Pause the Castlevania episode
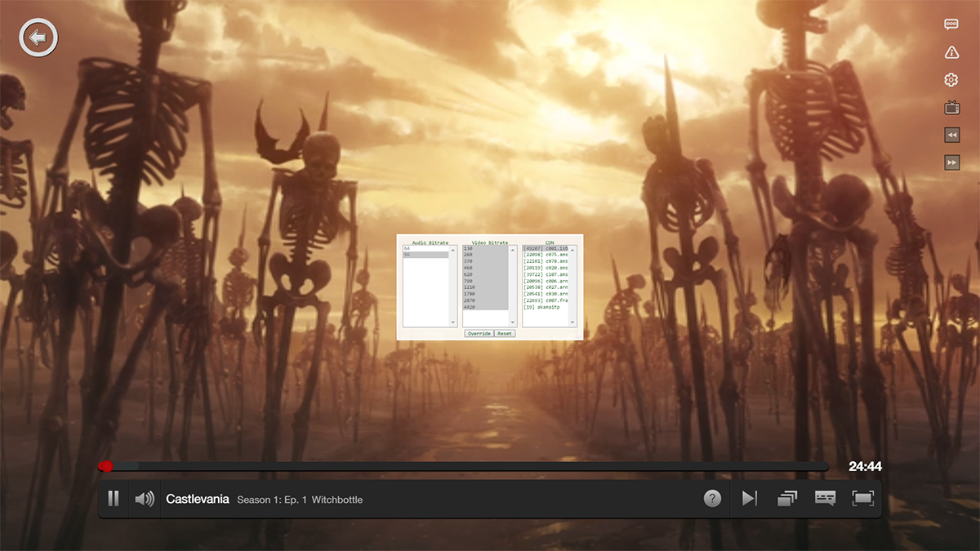This screenshot has width=980, height=551. click(x=114, y=498)
